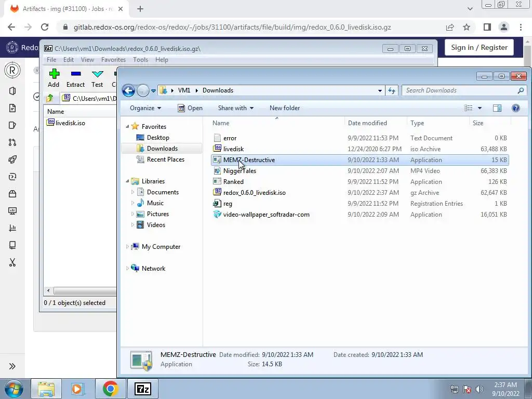Open a new Chrome tab

coord(140,9)
